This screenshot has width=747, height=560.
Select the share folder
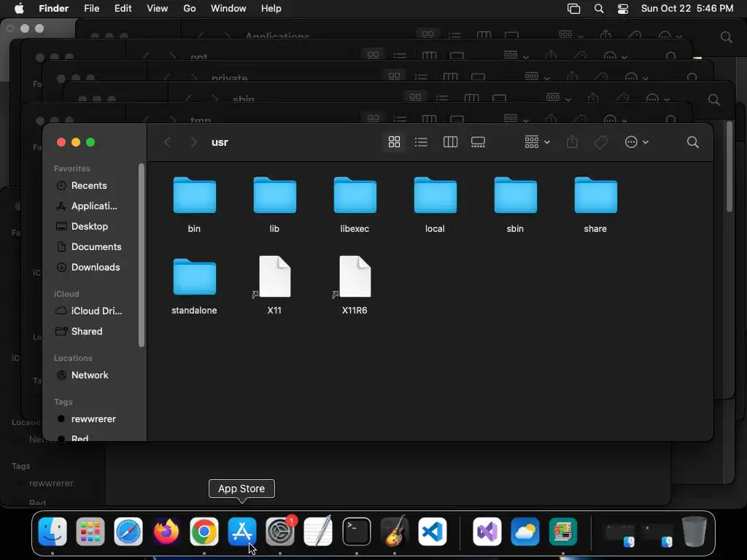pyautogui.click(x=595, y=205)
